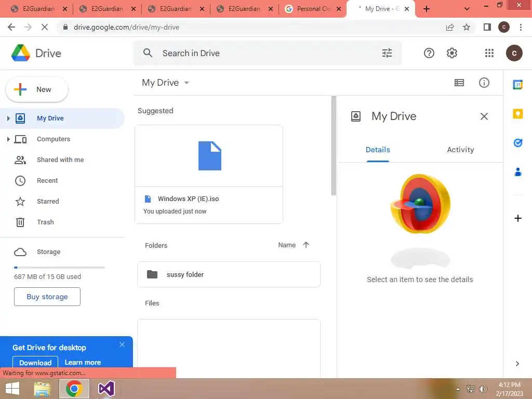The height and width of the screenshot is (399, 532).
Task: Click Buy storage button
Action: (x=47, y=297)
